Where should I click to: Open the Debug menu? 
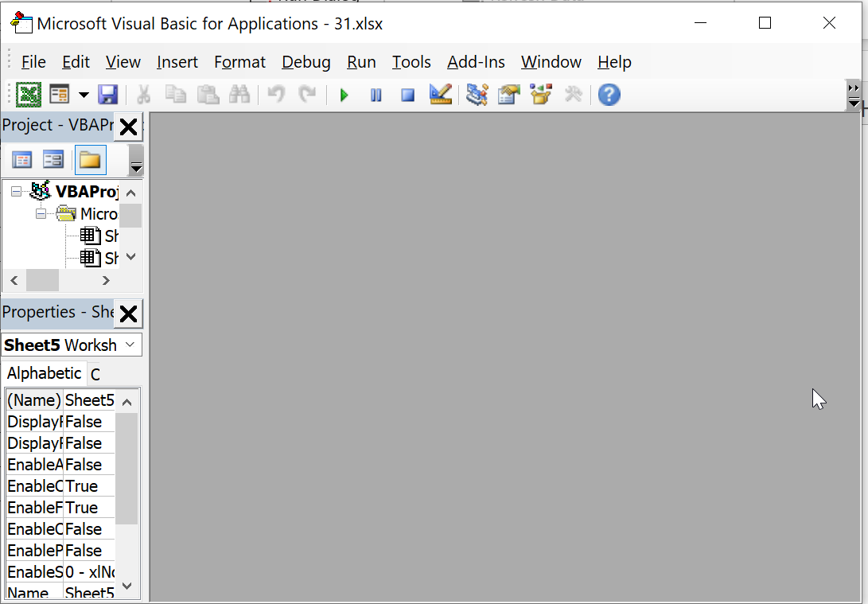[x=306, y=62]
